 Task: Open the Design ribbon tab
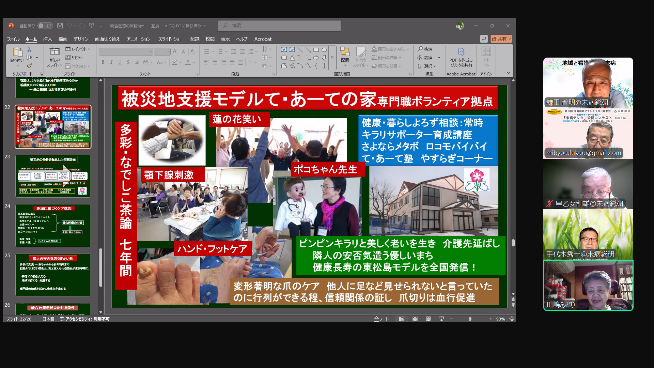coord(80,39)
